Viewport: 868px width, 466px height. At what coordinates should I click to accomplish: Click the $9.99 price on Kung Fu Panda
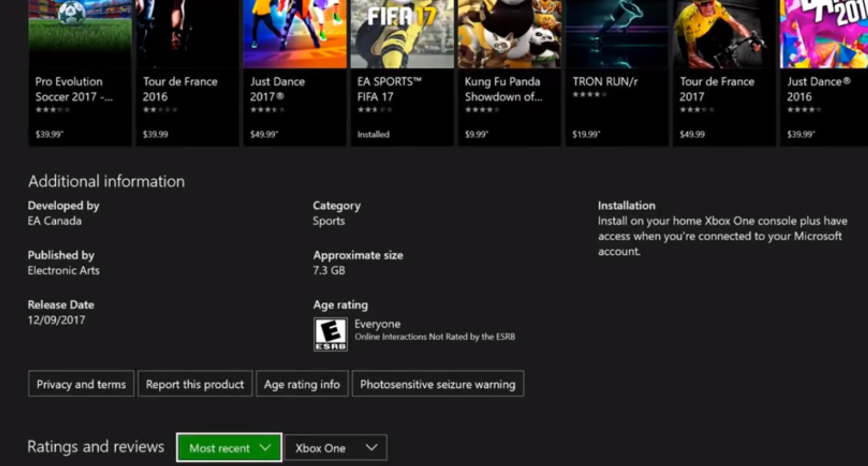[x=477, y=135]
